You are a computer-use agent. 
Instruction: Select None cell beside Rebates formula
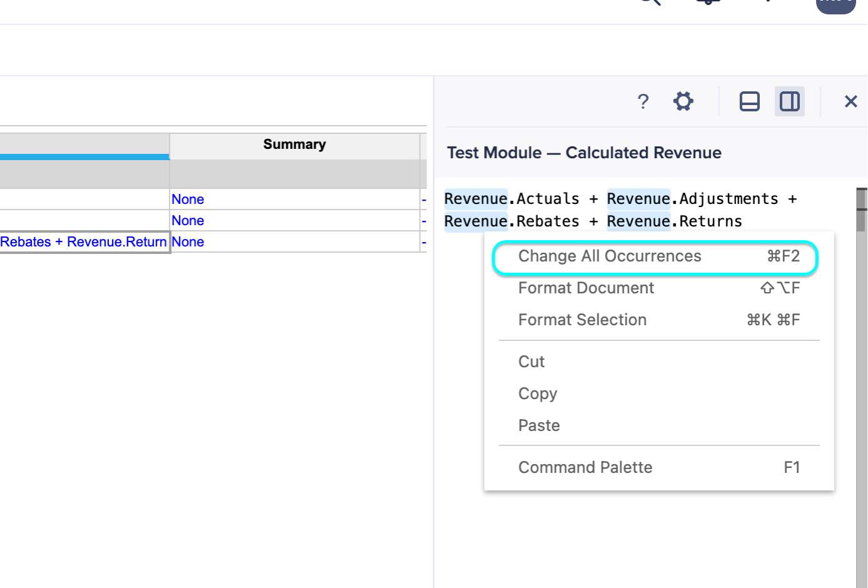point(295,242)
